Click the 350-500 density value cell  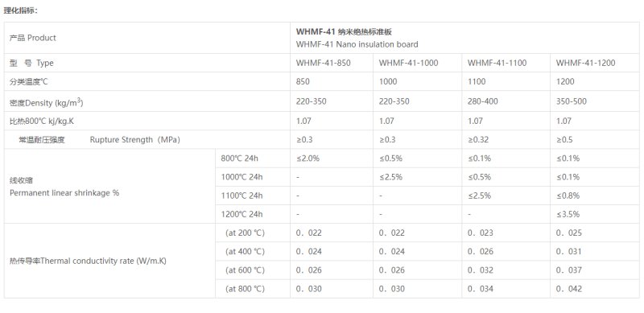[595, 101]
